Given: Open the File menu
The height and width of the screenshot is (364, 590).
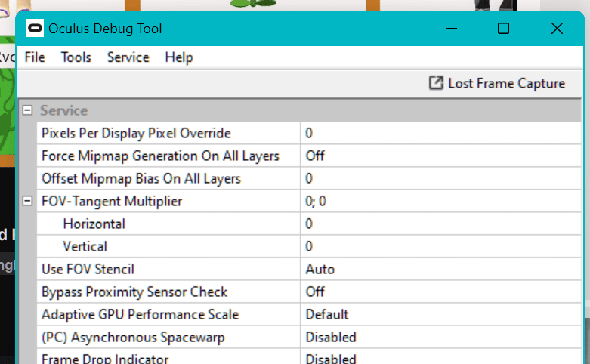Looking at the screenshot, I should [x=35, y=57].
